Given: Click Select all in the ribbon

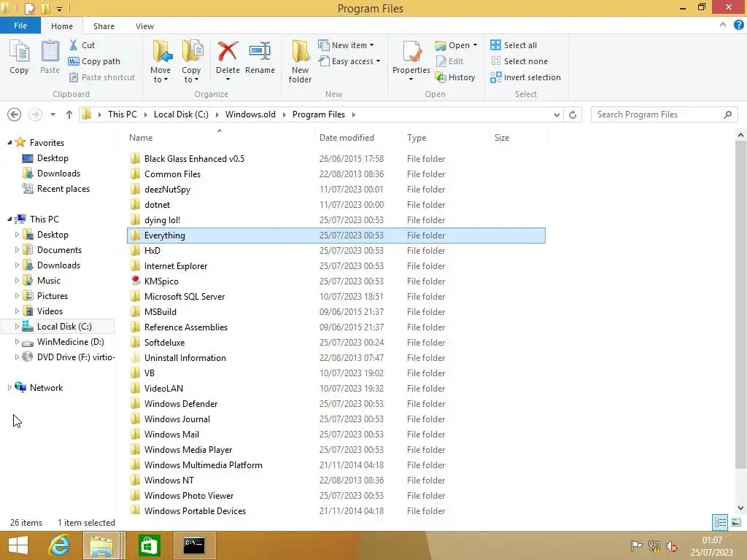Looking at the screenshot, I should (x=514, y=45).
